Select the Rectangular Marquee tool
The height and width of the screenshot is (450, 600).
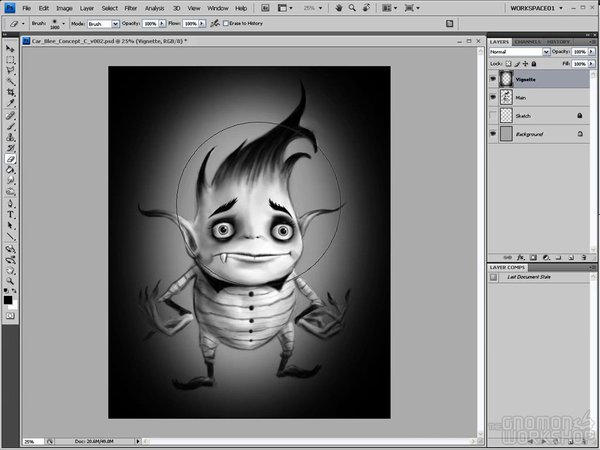coord(11,61)
